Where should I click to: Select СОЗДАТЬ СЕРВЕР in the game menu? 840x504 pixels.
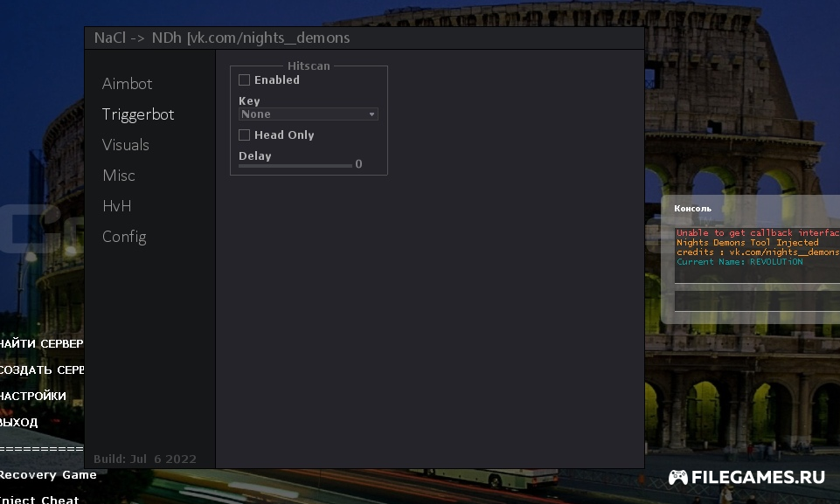(x=42, y=370)
